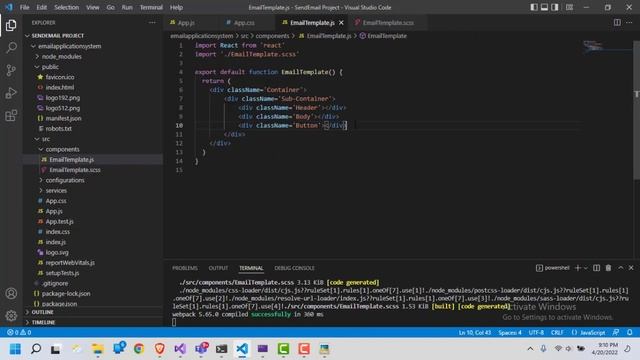
Task: Open the Windows Start button
Action: point(15,349)
